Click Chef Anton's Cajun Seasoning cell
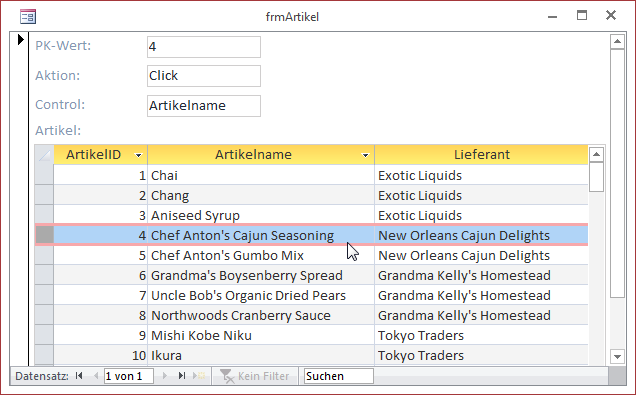 261,235
